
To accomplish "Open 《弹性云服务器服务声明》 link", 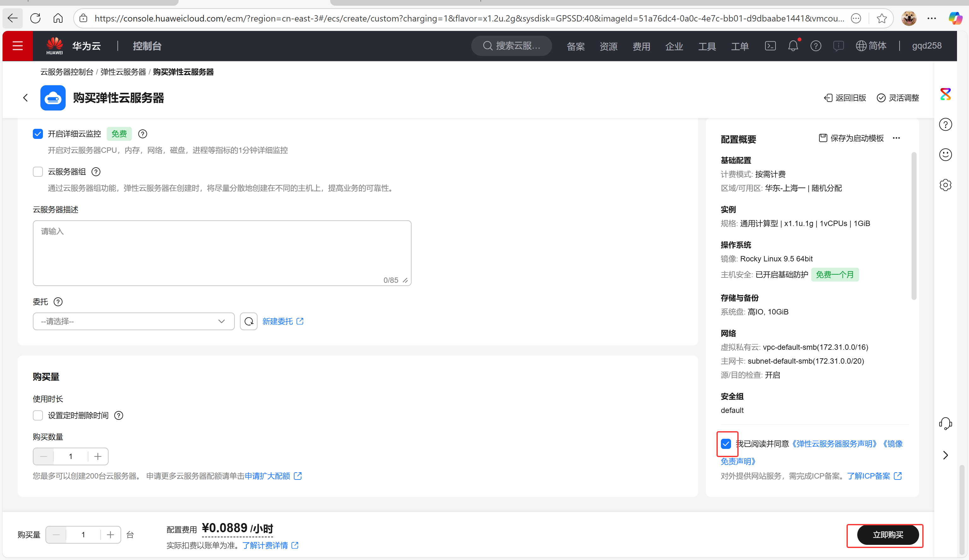I will [835, 444].
